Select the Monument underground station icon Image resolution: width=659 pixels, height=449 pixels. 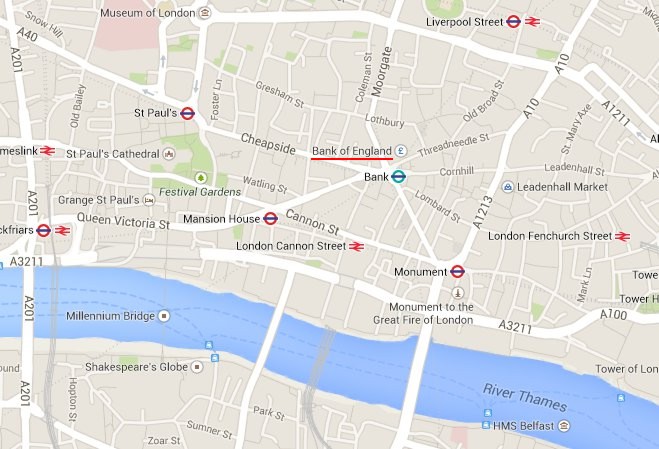(457, 272)
